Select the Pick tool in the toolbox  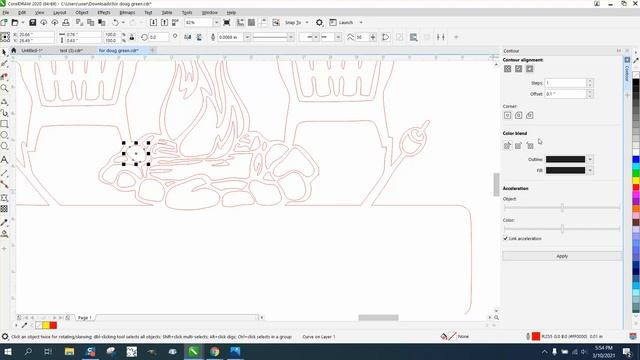point(4,53)
